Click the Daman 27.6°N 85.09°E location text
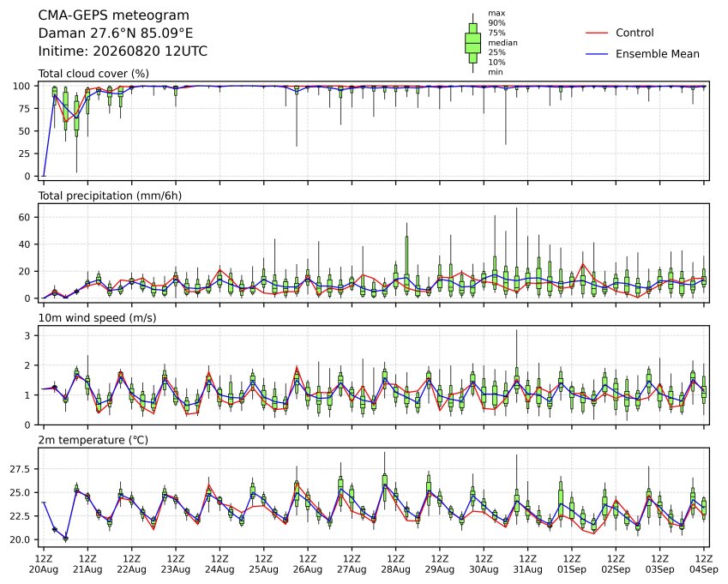Image resolution: width=728 pixels, height=584 pixels. tap(116, 33)
